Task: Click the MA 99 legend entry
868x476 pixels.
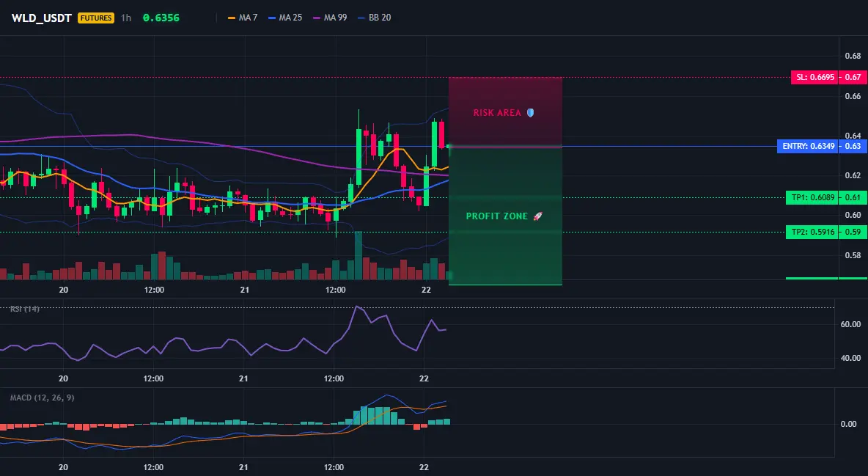Action: pos(330,18)
